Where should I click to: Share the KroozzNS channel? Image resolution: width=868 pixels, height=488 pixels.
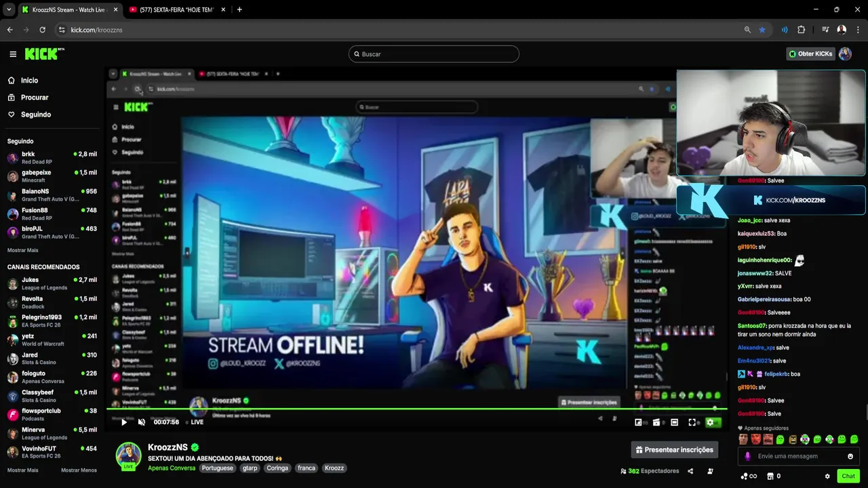[x=690, y=471]
